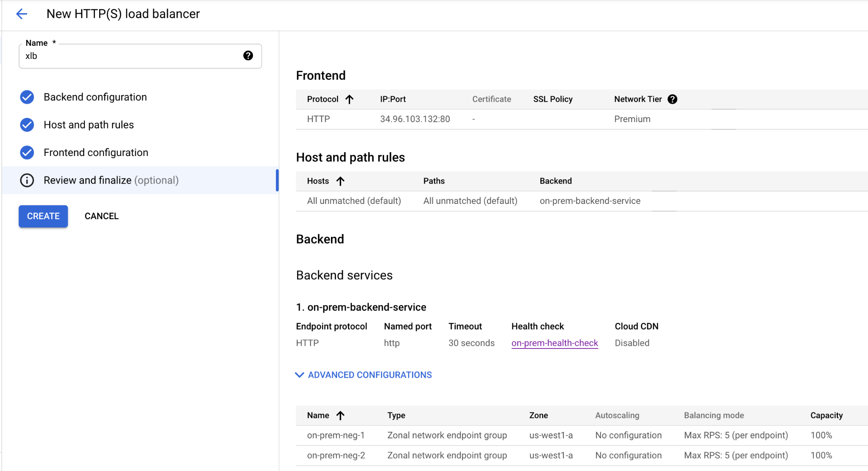Click the Host and path rules checkmark

point(27,125)
